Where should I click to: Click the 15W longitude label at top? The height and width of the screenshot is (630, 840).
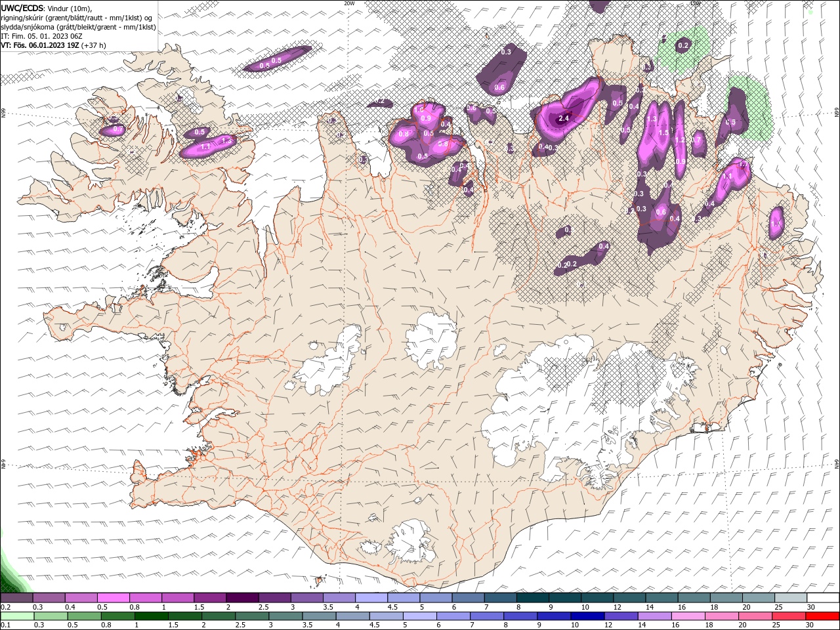click(x=695, y=3)
